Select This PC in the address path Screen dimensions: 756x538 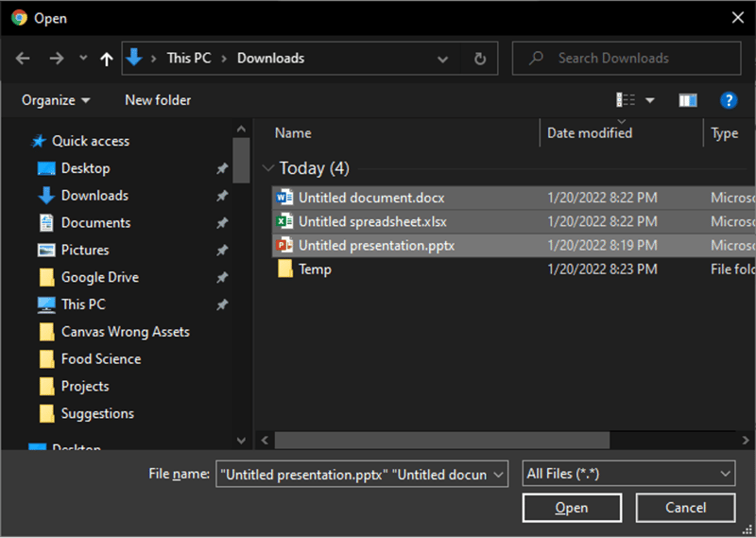(x=188, y=59)
